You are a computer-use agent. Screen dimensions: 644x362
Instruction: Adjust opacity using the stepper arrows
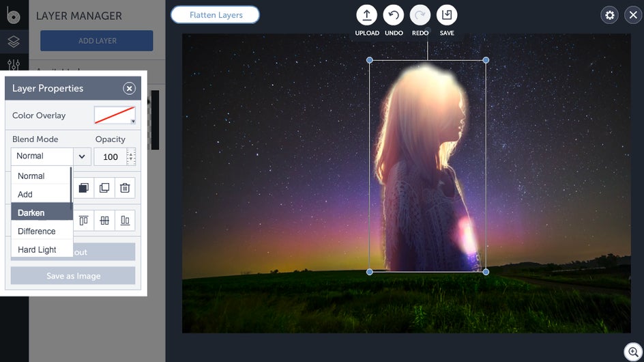131,156
